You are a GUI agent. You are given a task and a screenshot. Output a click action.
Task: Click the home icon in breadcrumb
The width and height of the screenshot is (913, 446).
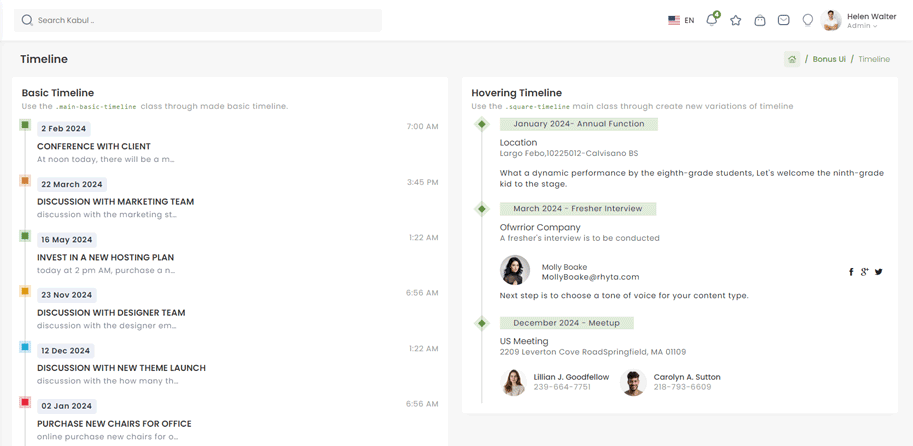[792, 59]
